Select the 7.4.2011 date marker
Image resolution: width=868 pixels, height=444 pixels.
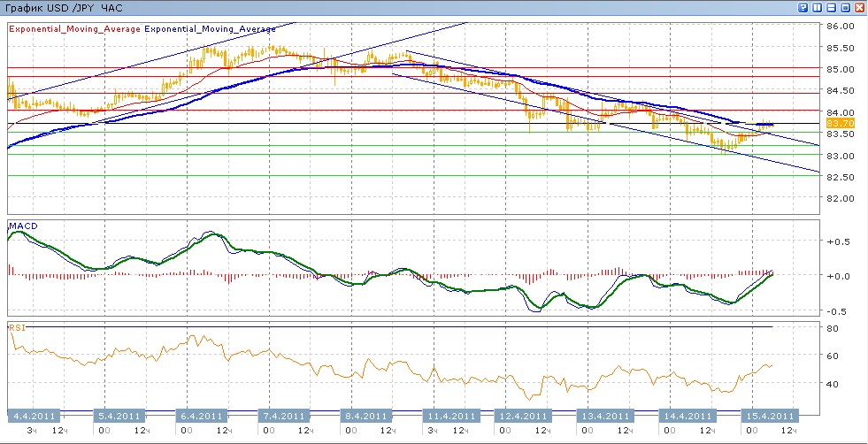coord(283,415)
